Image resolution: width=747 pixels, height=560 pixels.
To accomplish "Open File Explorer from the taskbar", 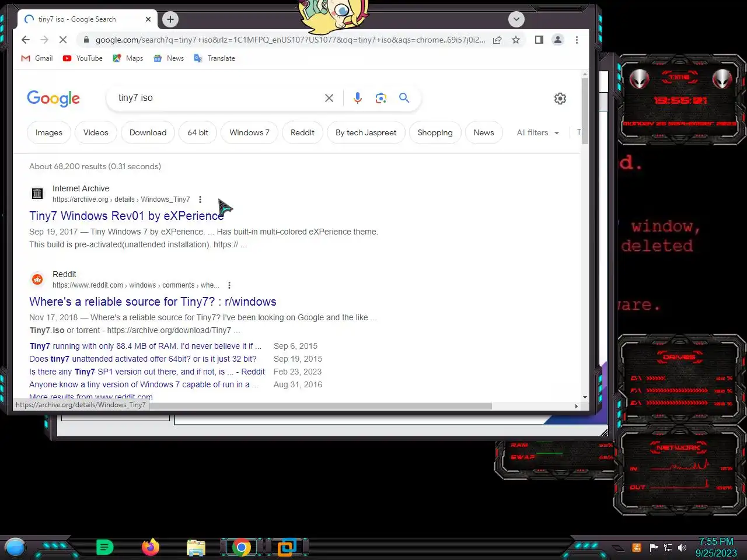I will (196, 548).
